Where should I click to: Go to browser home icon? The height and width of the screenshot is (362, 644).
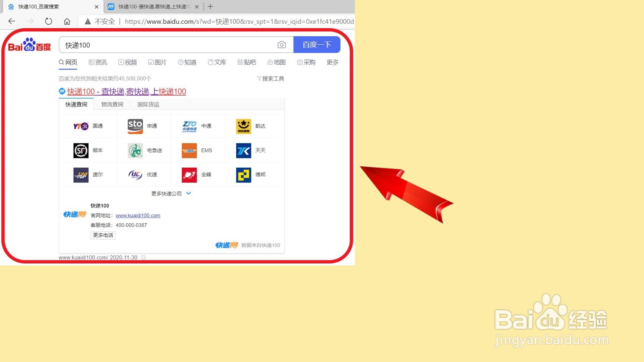click(67, 21)
